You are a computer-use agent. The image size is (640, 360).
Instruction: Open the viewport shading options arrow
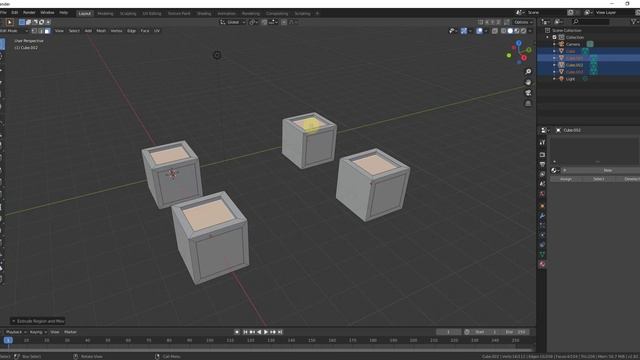(530, 31)
